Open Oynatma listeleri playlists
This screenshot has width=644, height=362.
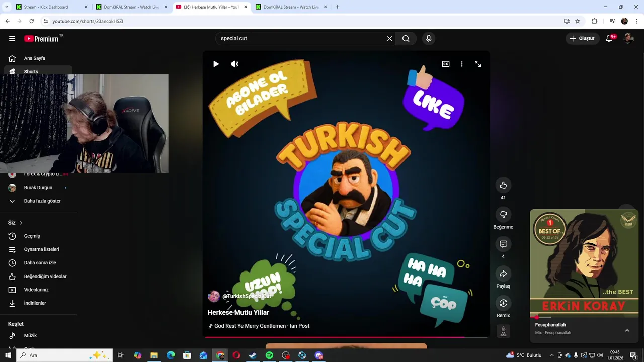pos(38,249)
